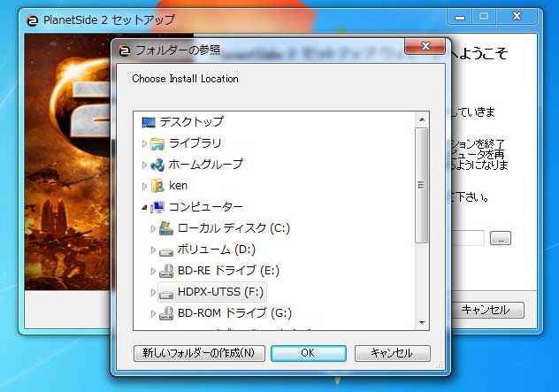559x392 pixels.
Task: Click the ローカル ディスク (C:) drive icon
Action: pyautogui.click(x=166, y=228)
